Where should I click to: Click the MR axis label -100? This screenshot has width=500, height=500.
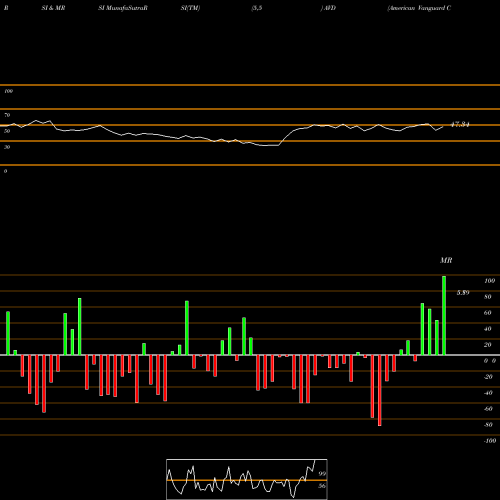pyautogui.click(x=490, y=441)
